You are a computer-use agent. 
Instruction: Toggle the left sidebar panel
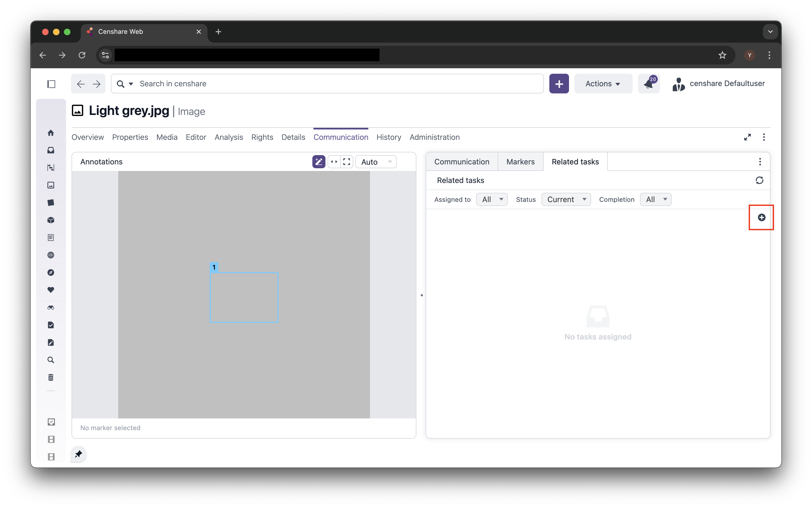click(x=51, y=84)
